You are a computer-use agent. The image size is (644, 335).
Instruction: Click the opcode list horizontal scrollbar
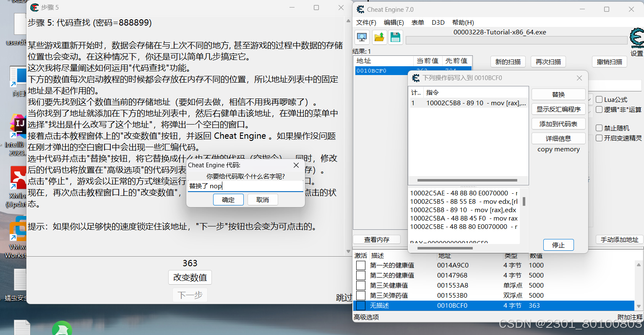pyautogui.click(x=468, y=180)
